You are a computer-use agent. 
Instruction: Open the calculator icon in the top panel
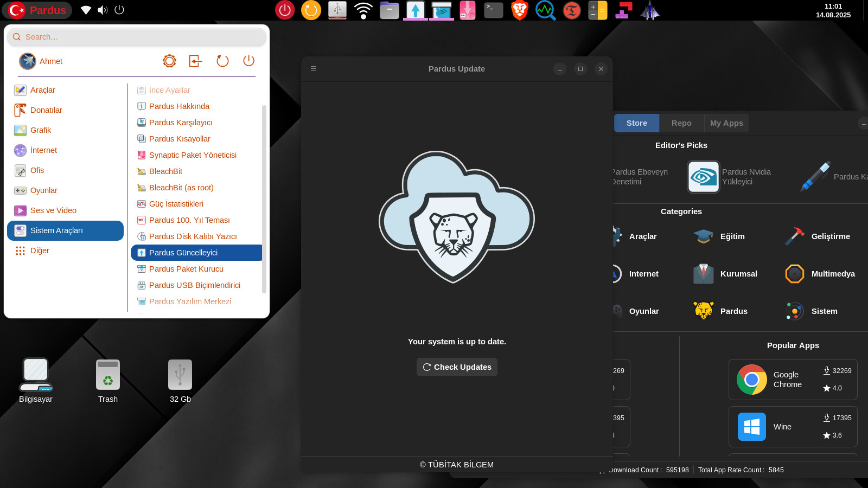(x=597, y=10)
